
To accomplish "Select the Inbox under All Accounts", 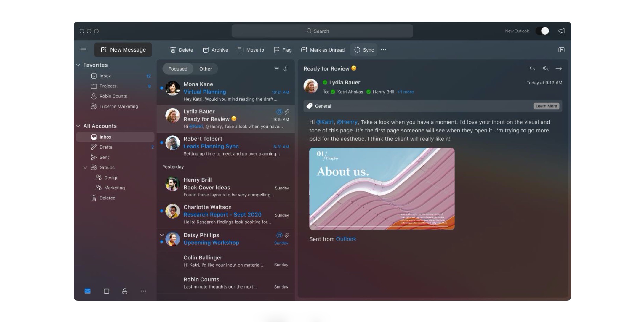I will [x=105, y=137].
